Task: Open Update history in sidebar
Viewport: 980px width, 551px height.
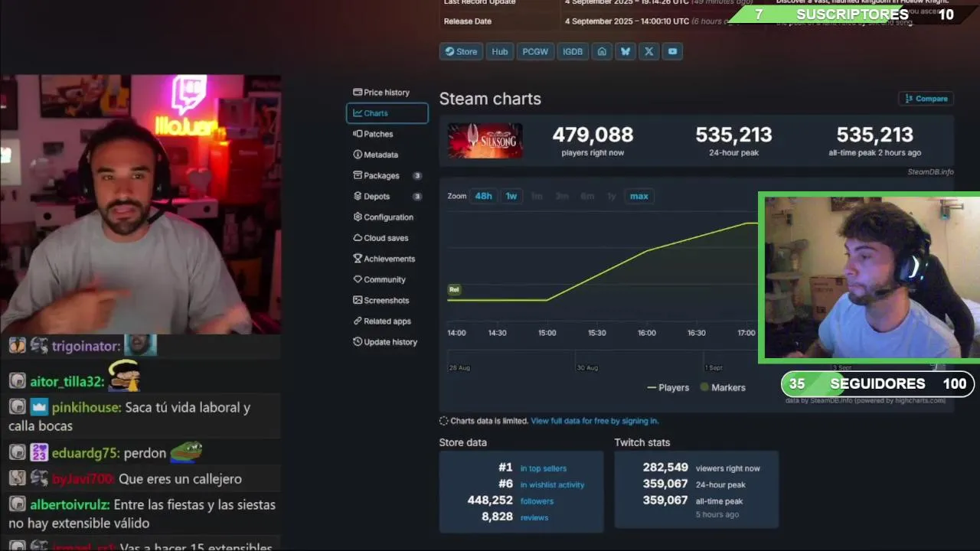Action: pos(385,342)
